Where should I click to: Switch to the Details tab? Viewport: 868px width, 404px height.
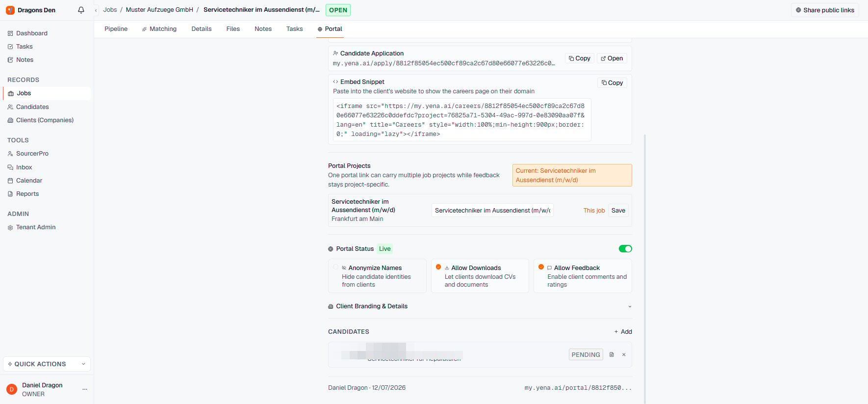[x=202, y=29]
